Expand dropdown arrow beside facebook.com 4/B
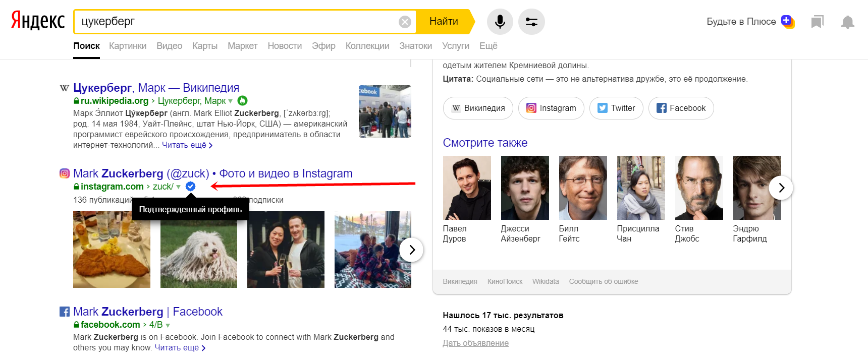868x363 pixels. [168, 325]
